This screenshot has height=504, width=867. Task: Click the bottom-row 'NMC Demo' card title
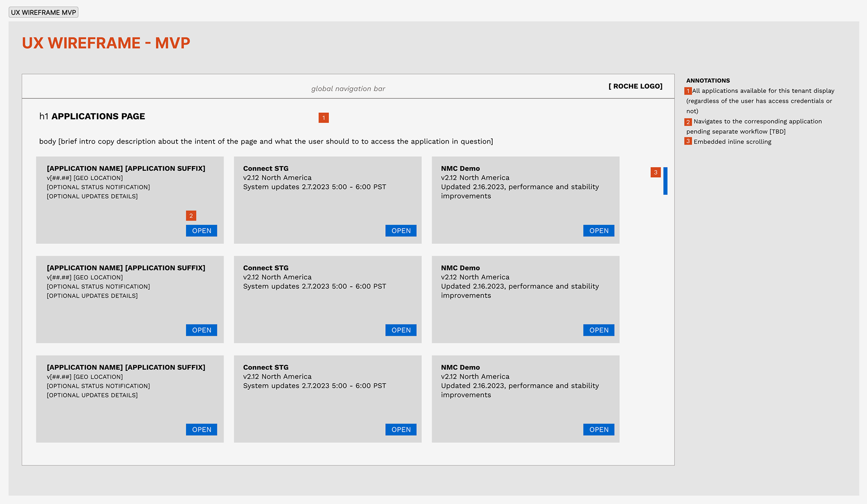[x=460, y=367]
